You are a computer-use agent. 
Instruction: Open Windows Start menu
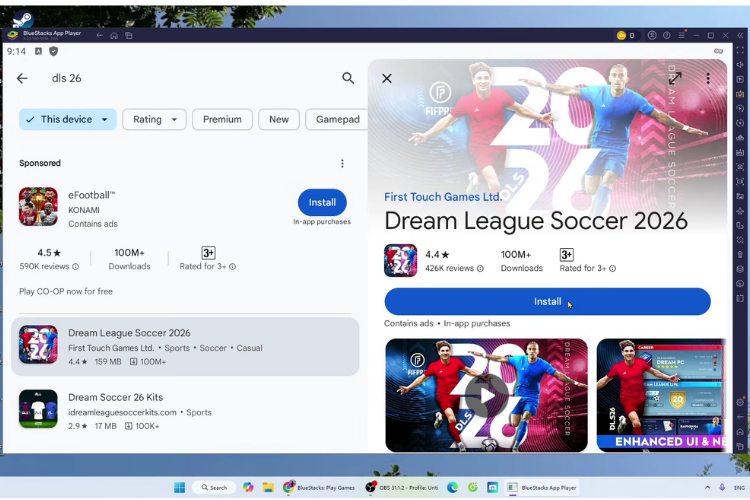(x=179, y=488)
